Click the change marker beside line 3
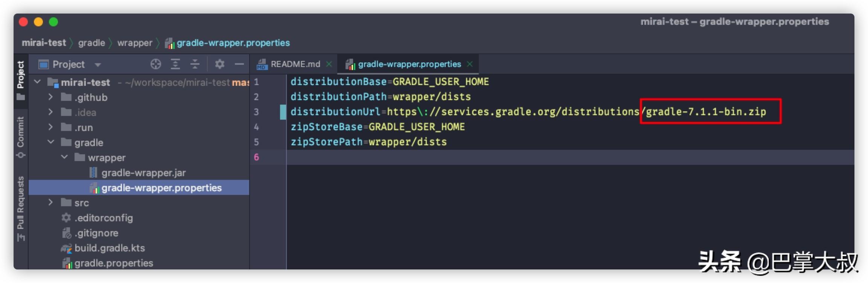Image resolution: width=868 pixels, height=283 pixels. pos(283,112)
